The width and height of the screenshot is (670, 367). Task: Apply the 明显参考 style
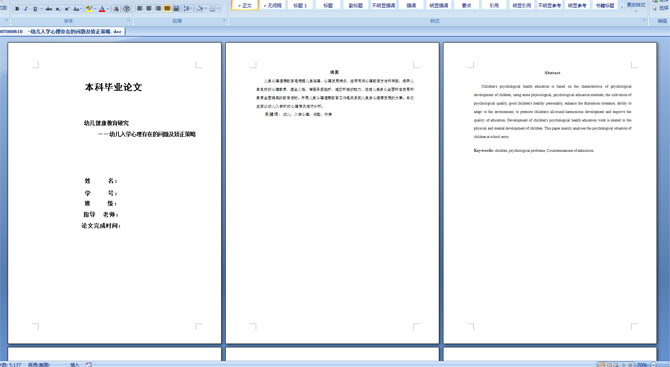coord(577,5)
